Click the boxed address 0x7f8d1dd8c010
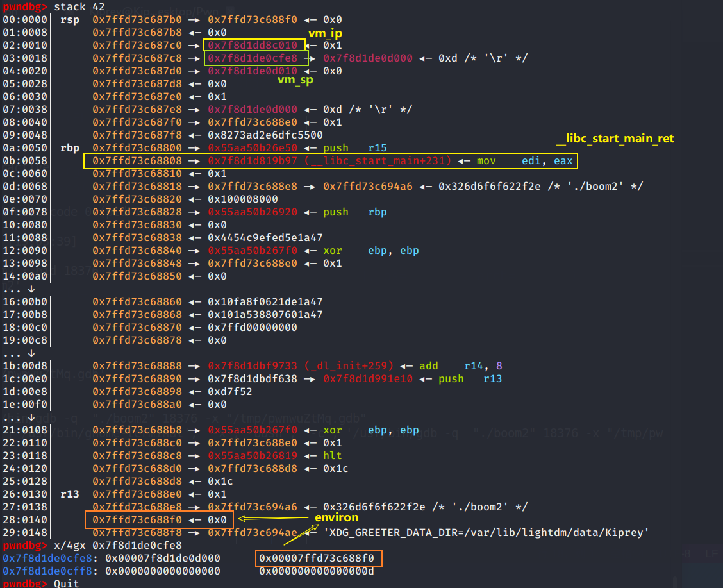 point(253,46)
